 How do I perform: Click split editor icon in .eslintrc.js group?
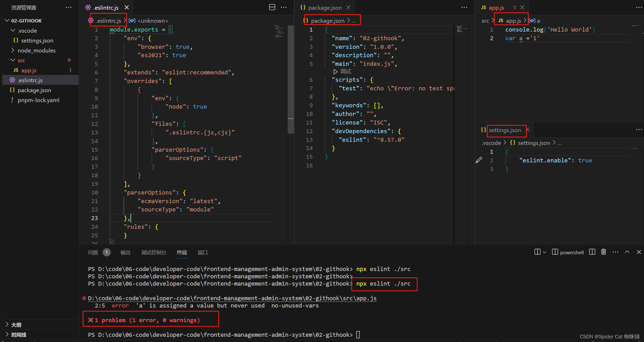[x=272, y=7]
